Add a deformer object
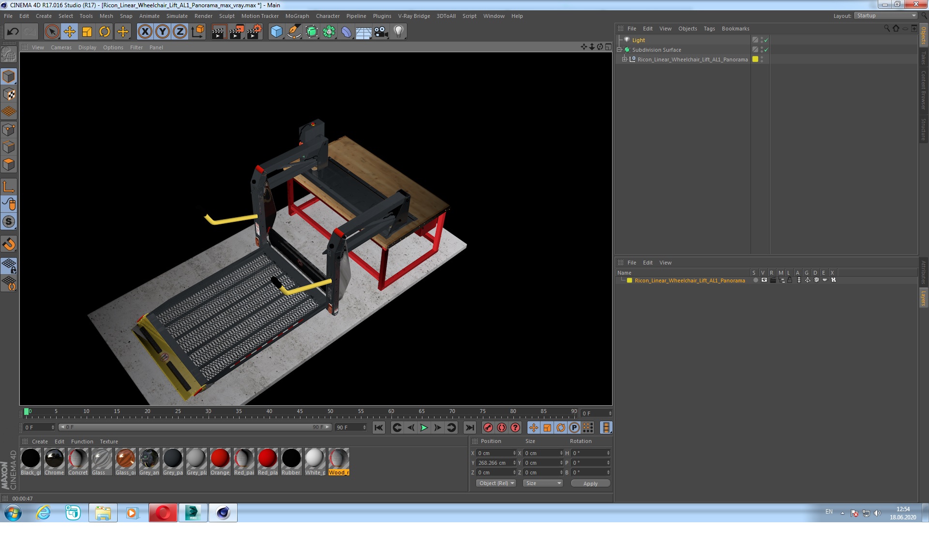 (346, 32)
